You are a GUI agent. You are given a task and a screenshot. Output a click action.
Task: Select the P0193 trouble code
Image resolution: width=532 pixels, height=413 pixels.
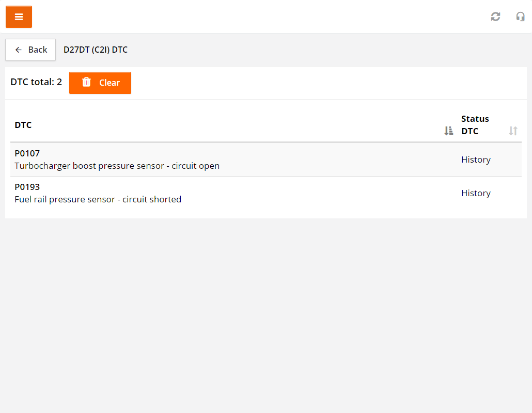(x=27, y=187)
